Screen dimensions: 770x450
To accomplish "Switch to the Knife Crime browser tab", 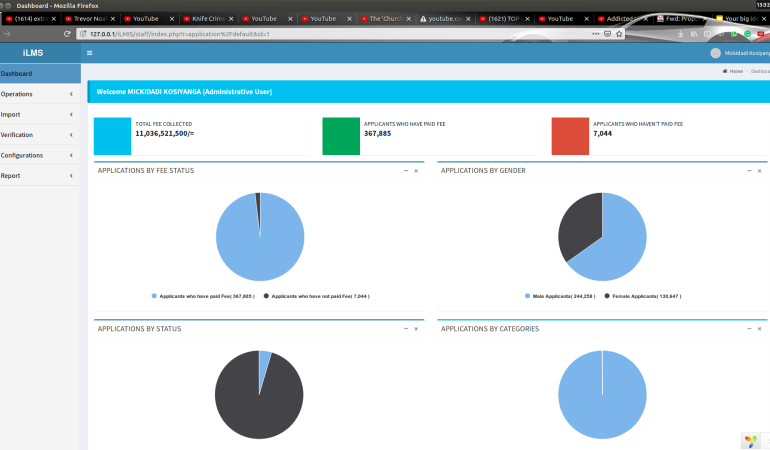I will click(207, 19).
